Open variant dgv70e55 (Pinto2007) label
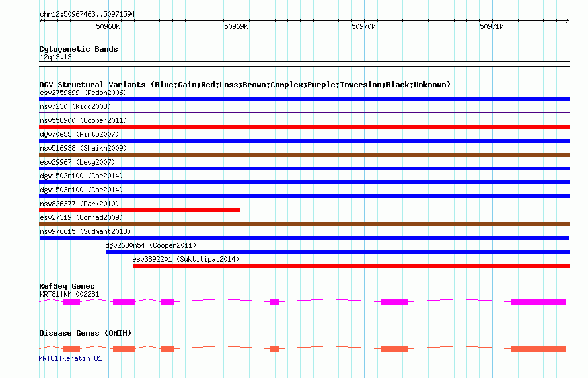The height and width of the screenshot is (378, 588). coord(79,134)
